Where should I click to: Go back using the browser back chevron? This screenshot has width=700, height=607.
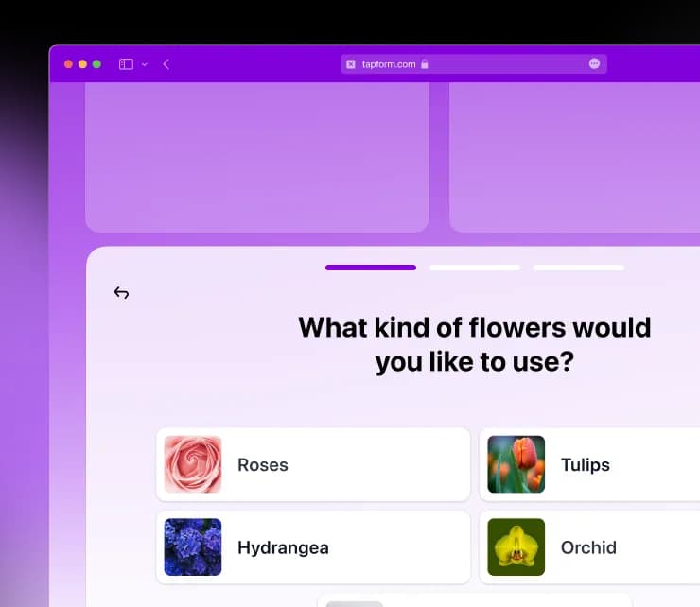coord(166,64)
